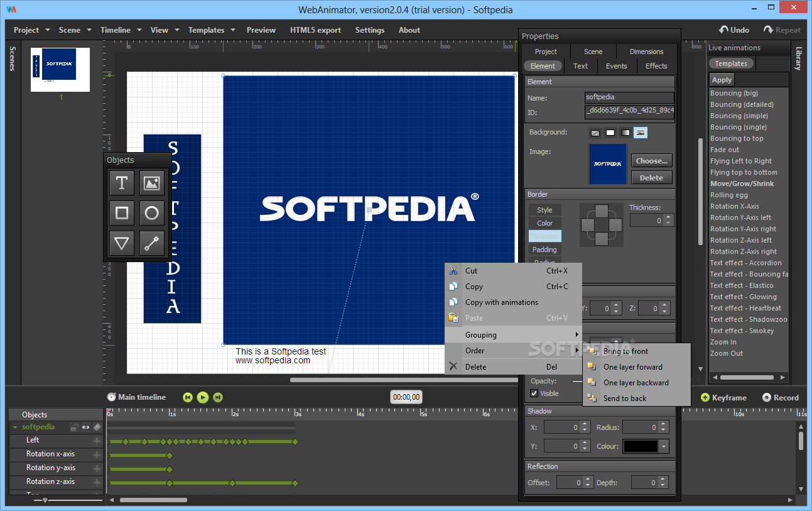Click the Main timeline clock icon
Screen dimensions: 812x511
coord(111,397)
